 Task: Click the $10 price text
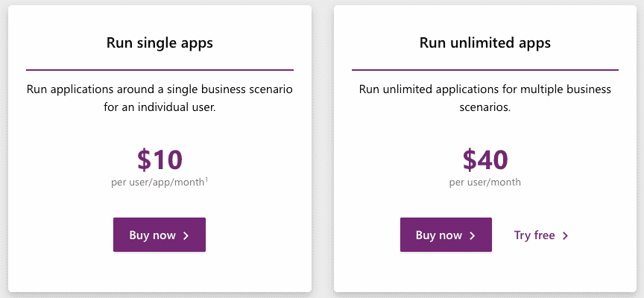click(160, 159)
